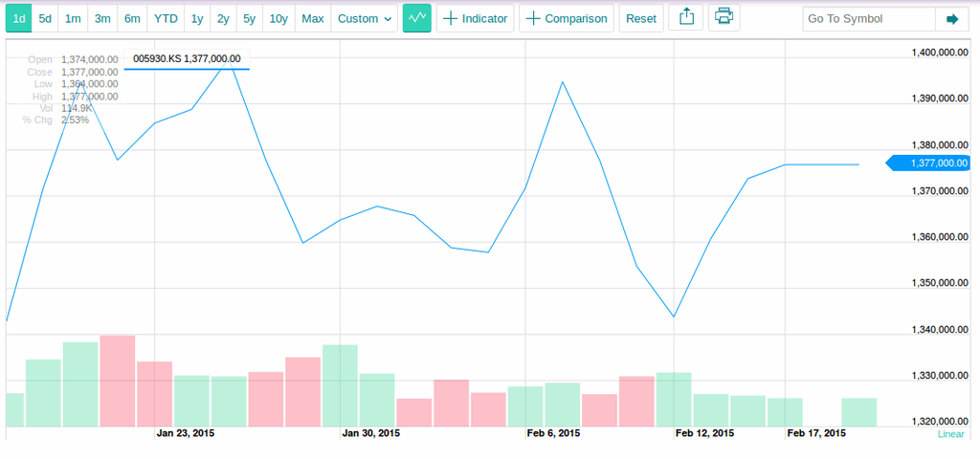Choose the 5y time range

249,18
